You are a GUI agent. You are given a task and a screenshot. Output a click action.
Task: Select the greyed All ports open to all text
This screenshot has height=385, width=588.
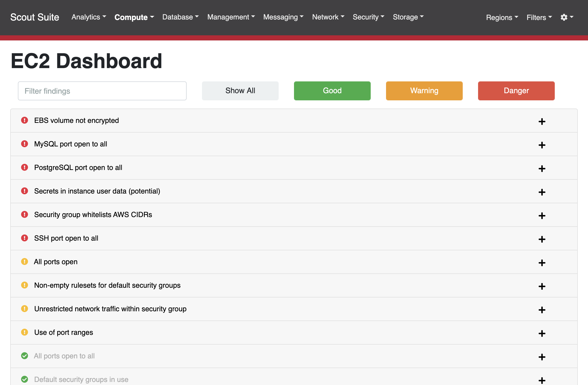click(x=64, y=356)
